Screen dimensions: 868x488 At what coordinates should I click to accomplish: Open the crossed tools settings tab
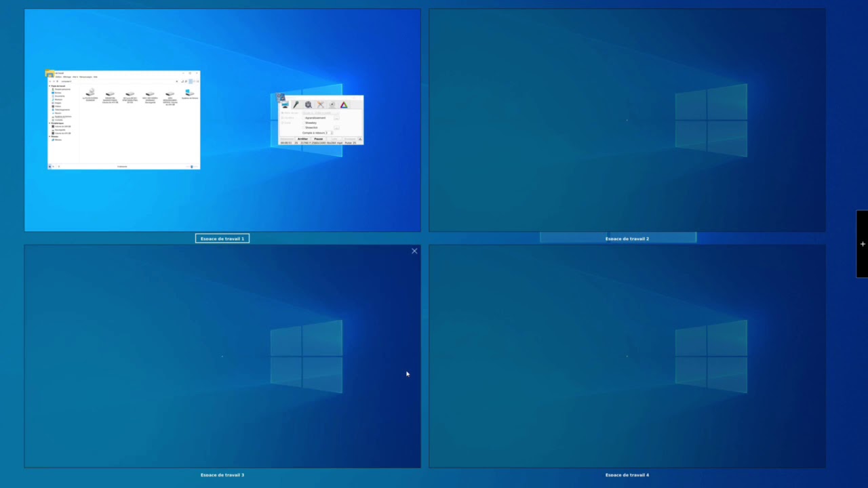(x=320, y=105)
